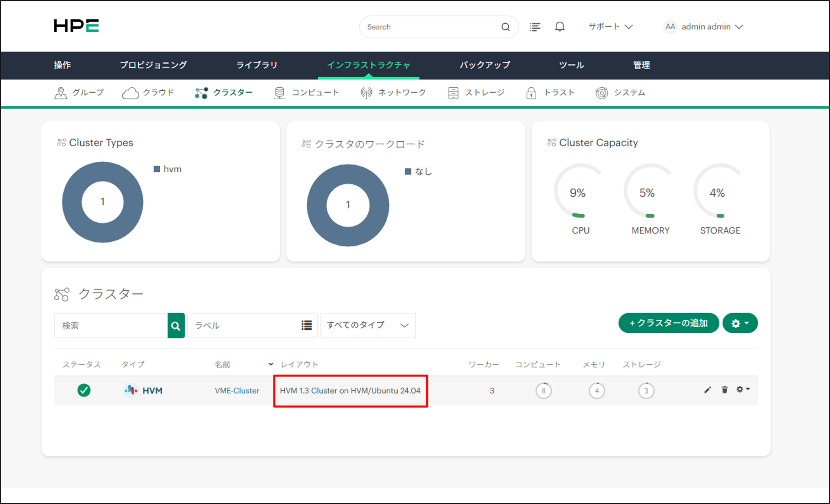This screenshot has width=830, height=504.
Task: Open the 管理 main menu
Action: click(x=641, y=65)
